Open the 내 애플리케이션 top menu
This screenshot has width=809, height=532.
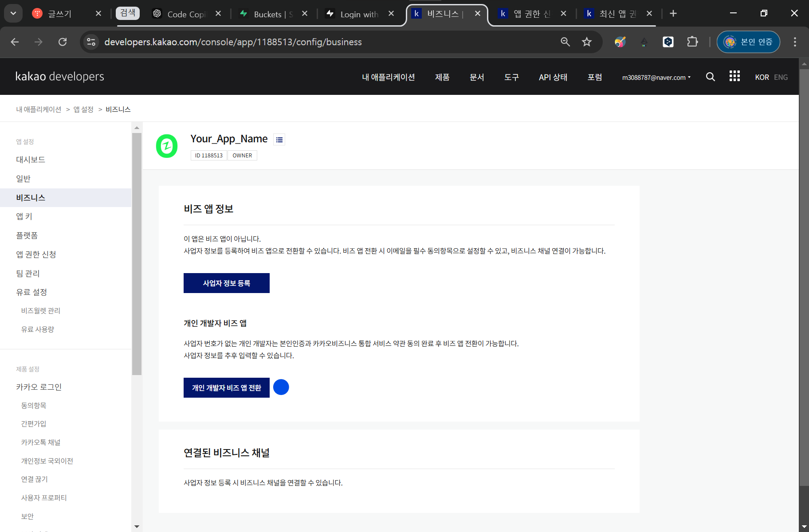tap(389, 77)
